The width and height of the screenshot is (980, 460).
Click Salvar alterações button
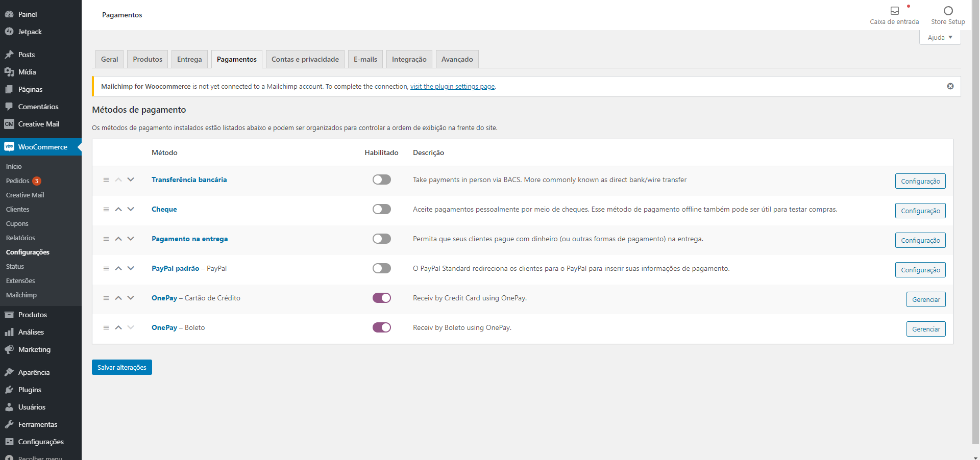click(122, 367)
